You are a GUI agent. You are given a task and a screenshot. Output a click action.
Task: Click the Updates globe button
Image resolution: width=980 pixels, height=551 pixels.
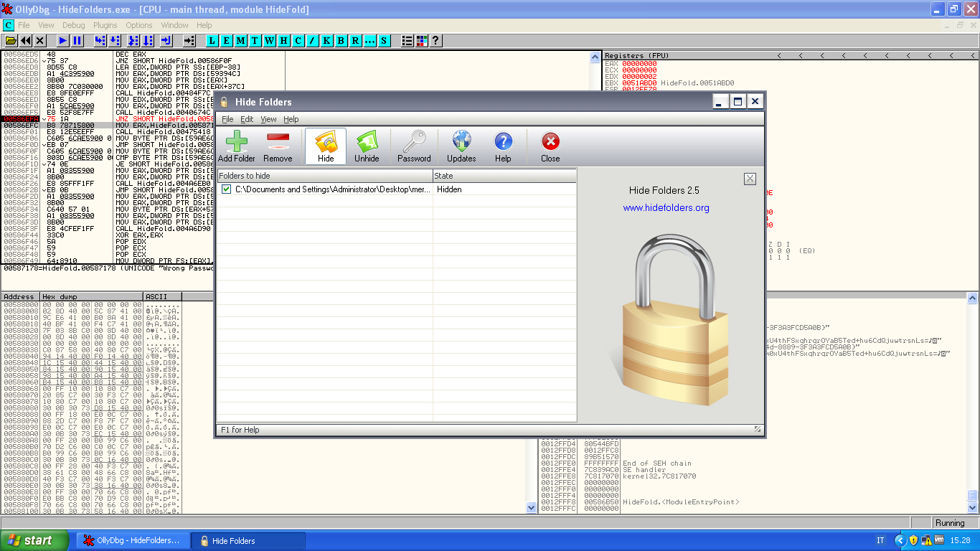[461, 146]
